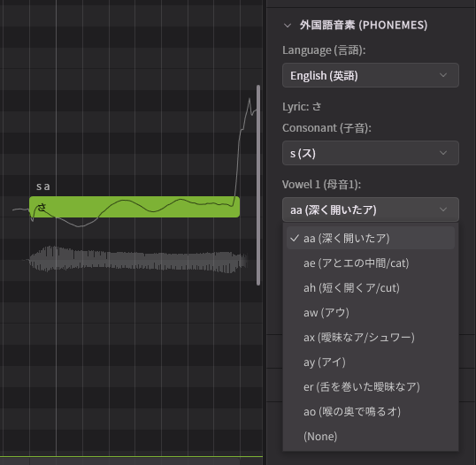Close the Vowel 1 dropdown showing aa
The height and width of the screenshot is (465, 476).
coord(371,210)
